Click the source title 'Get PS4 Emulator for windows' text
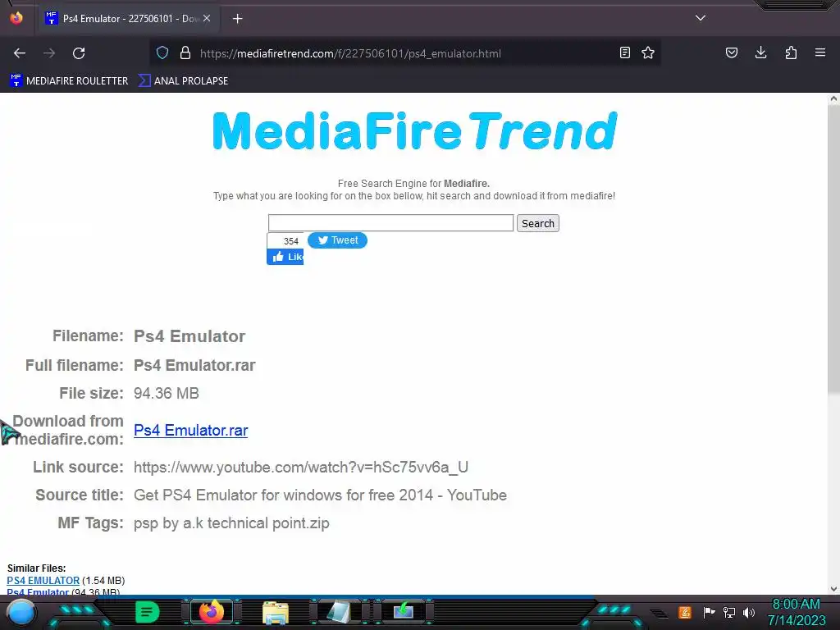Image resolution: width=840 pixels, height=630 pixels. click(x=321, y=495)
